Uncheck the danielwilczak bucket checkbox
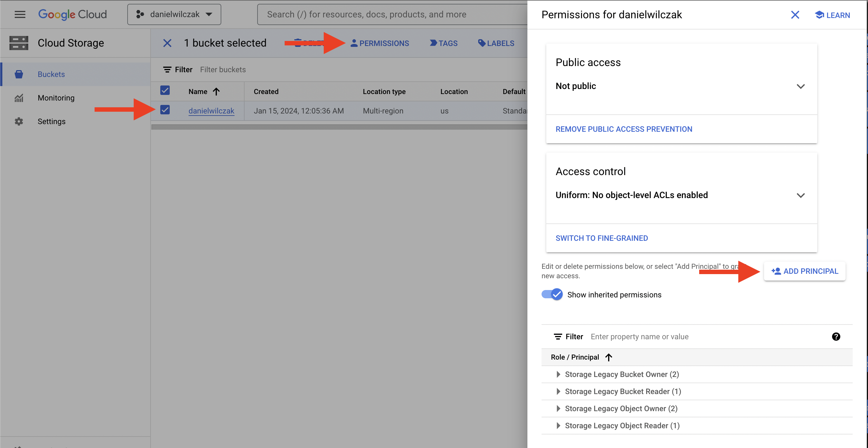 coord(165,110)
